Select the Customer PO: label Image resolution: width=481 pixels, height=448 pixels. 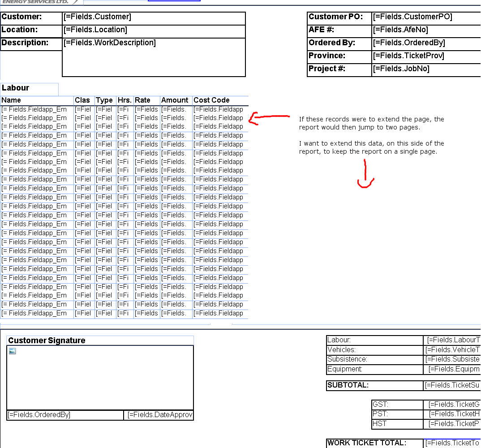[x=339, y=18]
